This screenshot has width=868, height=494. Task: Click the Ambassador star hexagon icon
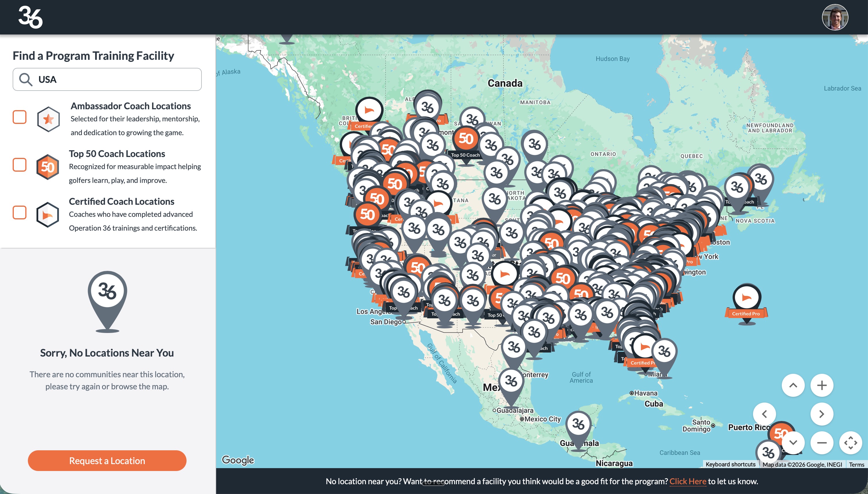pyautogui.click(x=48, y=119)
